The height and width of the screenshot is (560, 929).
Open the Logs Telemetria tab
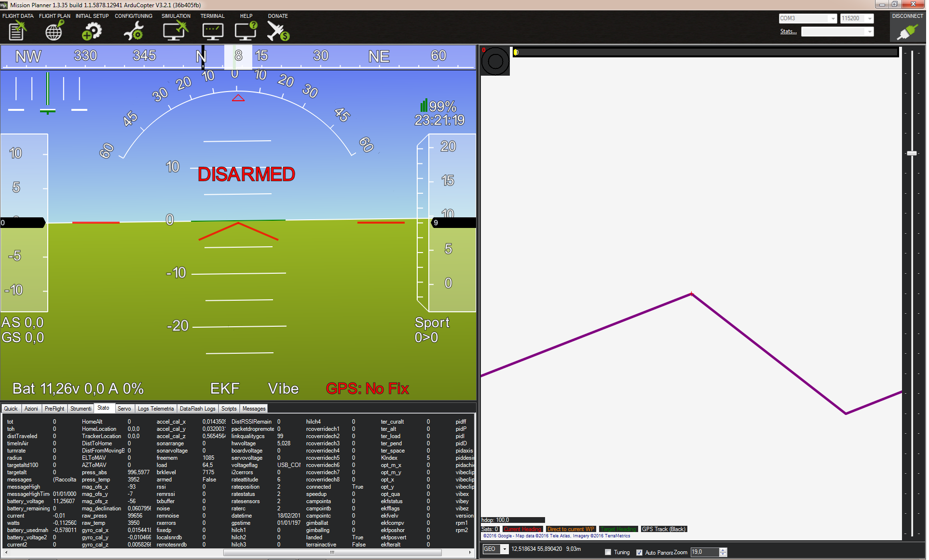click(x=156, y=409)
